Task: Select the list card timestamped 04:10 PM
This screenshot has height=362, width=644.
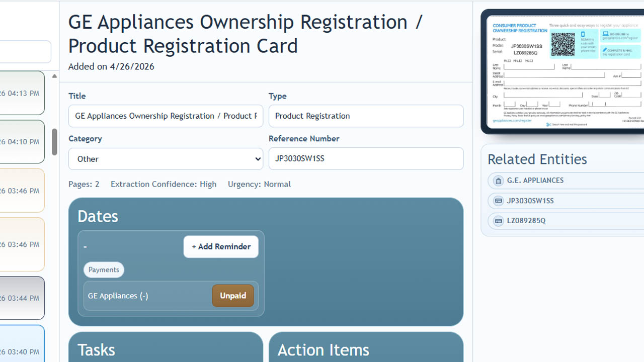Action: 22,142
